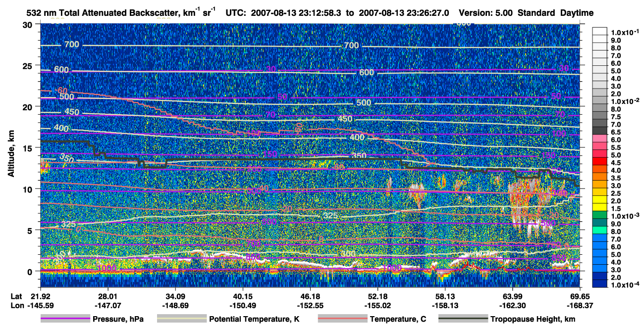
Task: Select the longitude value '-155.02'
Action: click(377, 305)
